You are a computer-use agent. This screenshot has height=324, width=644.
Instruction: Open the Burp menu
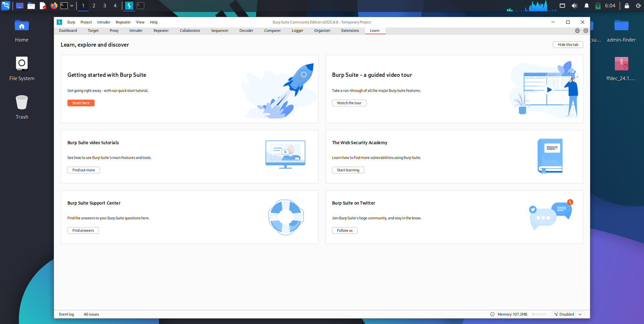pos(71,22)
